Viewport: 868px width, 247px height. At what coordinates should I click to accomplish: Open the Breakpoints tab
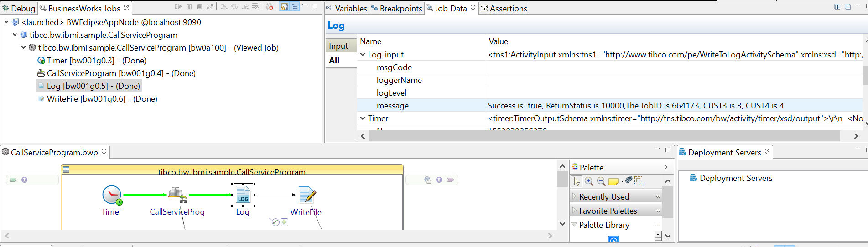pos(397,8)
